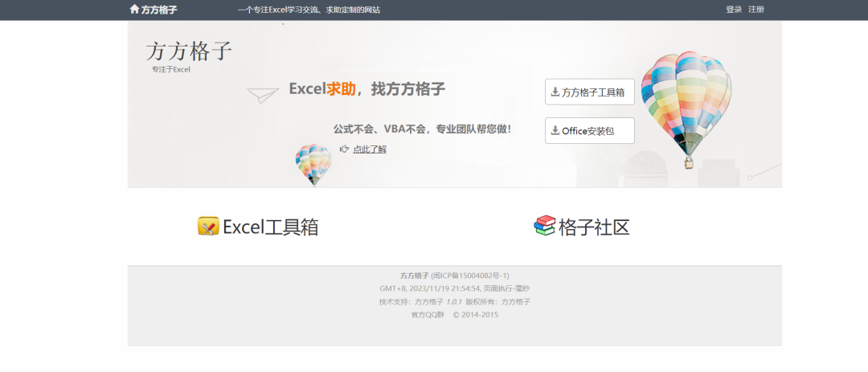Image resolution: width=868 pixels, height=372 pixels.
Task: Click the home icon in the top bar
Action: click(x=134, y=9)
